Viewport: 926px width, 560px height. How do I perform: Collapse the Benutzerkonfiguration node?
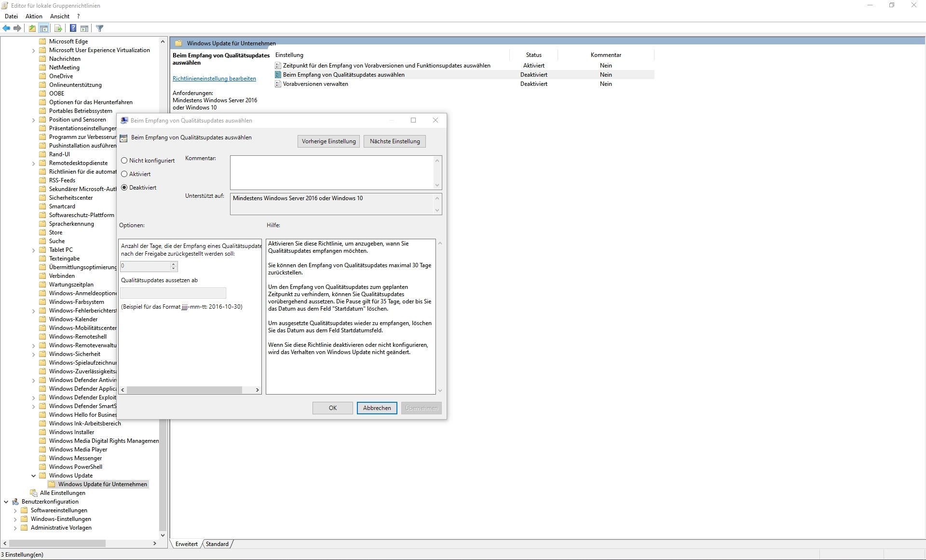point(6,502)
